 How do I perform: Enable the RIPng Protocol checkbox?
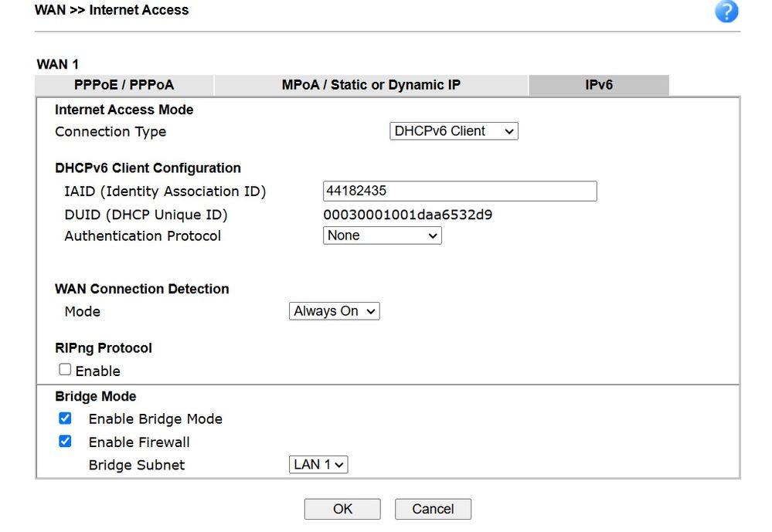65,370
